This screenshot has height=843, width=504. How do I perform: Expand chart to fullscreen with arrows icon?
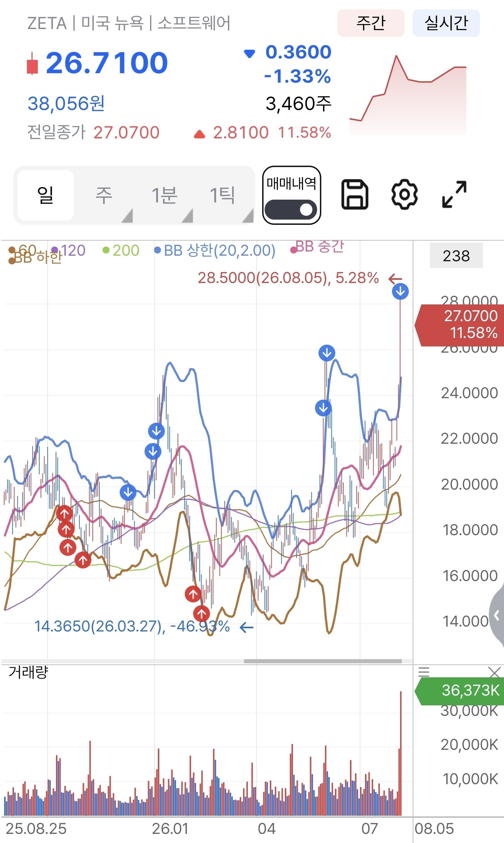click(x=454, y=194)
